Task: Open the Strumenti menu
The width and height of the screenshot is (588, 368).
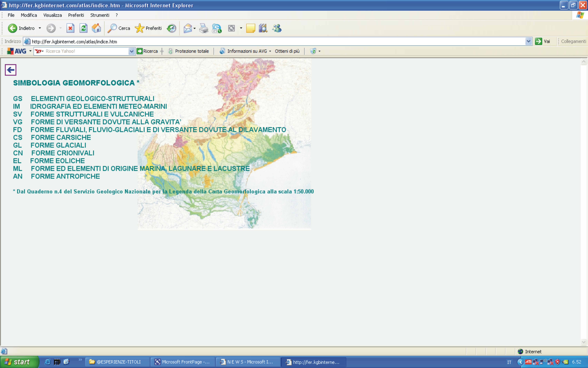Action: point(100,15)
